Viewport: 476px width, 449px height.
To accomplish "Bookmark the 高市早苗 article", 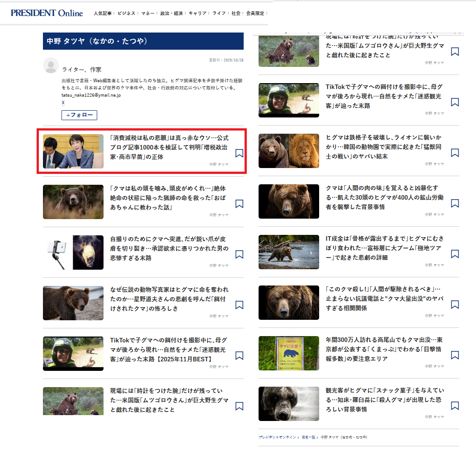I will [x=240, y=153].
